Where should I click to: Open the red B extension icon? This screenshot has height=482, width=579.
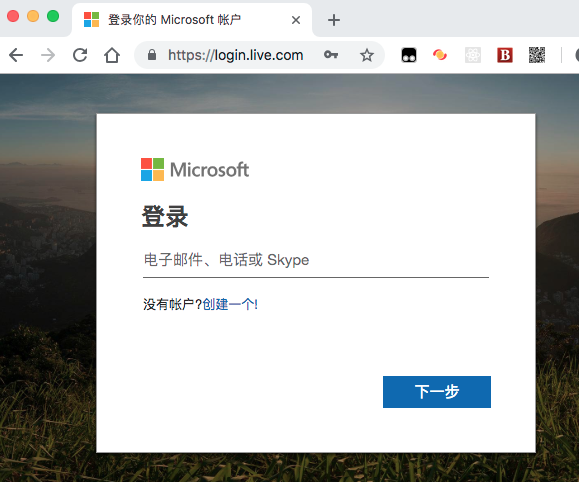505,55
